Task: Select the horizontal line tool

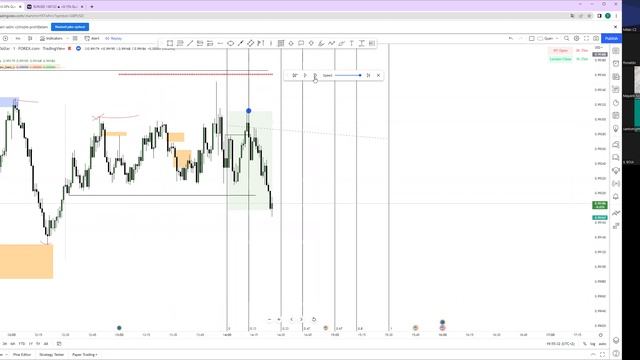Action: [x=220, y=43]
